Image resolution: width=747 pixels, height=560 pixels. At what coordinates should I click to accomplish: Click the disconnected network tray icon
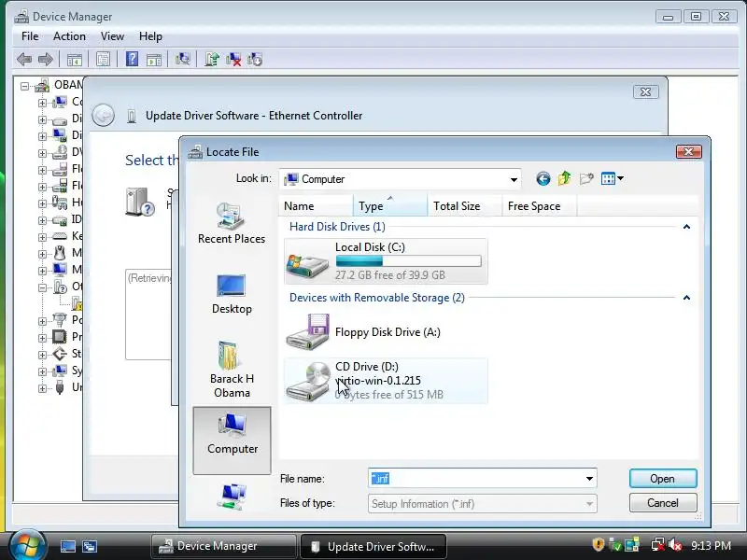click(x=658, y=545)
